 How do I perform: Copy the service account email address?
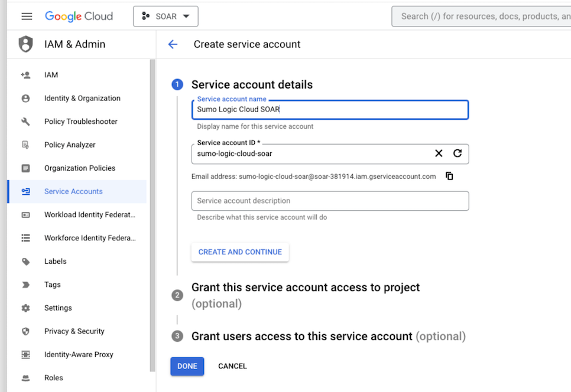tap(449, 175)
